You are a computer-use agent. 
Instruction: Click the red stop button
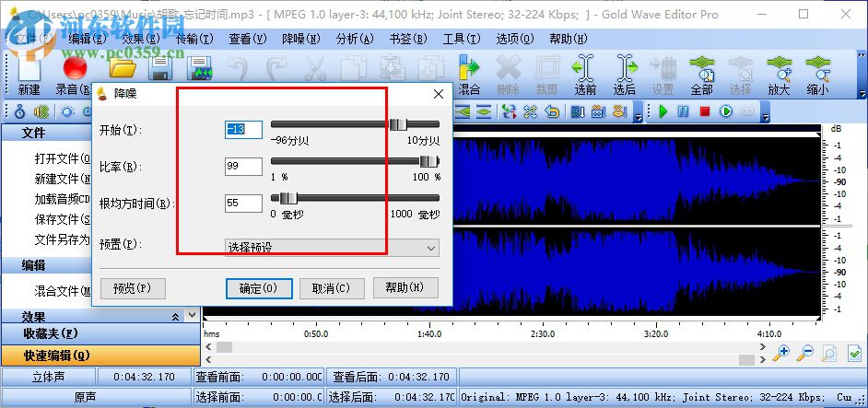click(705, 111)
